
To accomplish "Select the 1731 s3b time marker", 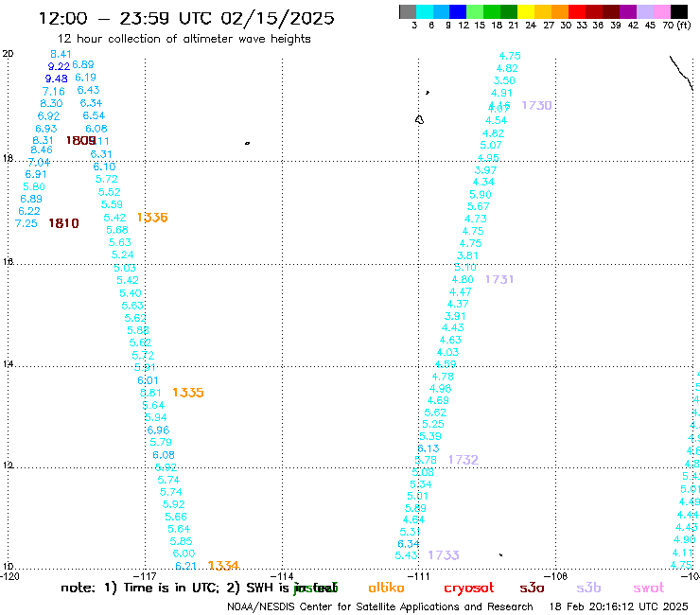I will (499, 279).
